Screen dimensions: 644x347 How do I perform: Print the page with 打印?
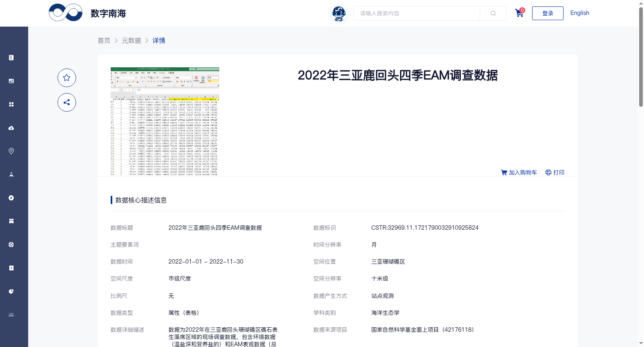pos(555,172)
